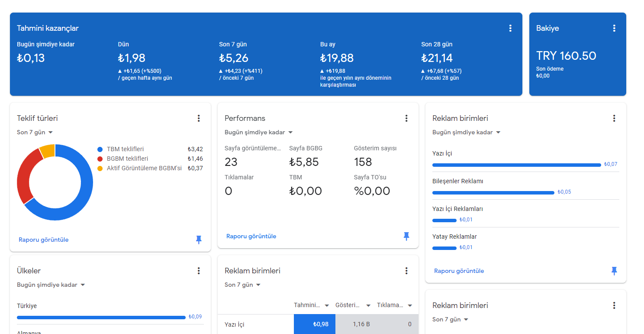Open the Ülkeler card options menu
This screenshot has width=644, height=334.
199,271
